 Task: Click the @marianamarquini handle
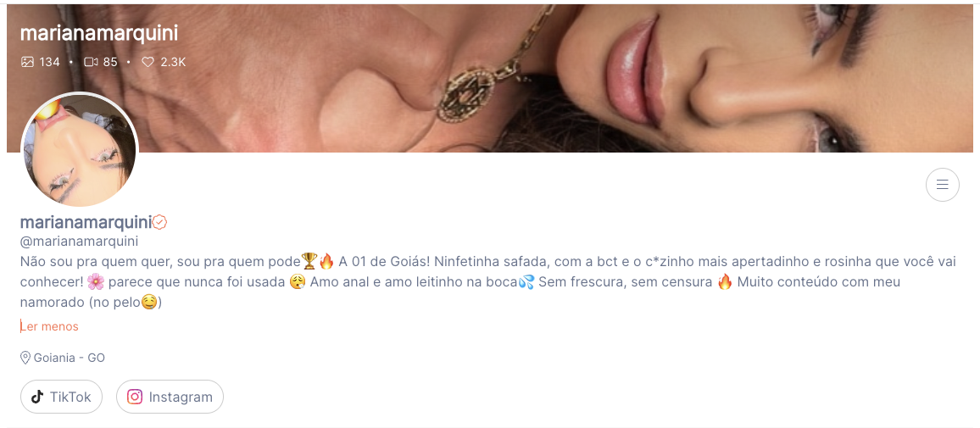80,242
